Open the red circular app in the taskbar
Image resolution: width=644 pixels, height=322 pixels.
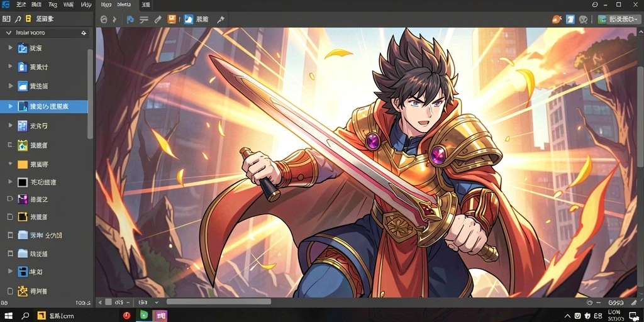(127, 315)
